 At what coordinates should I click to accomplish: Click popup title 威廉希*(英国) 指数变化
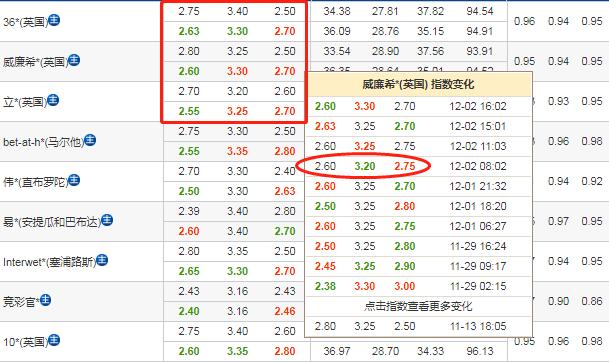pyautogui.click(x=418, y=84)
